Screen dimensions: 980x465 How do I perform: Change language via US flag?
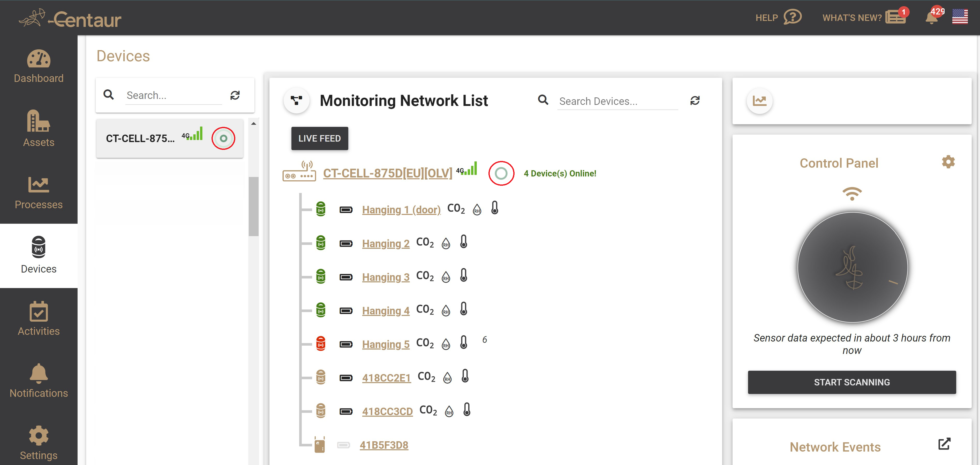(960, 17)
